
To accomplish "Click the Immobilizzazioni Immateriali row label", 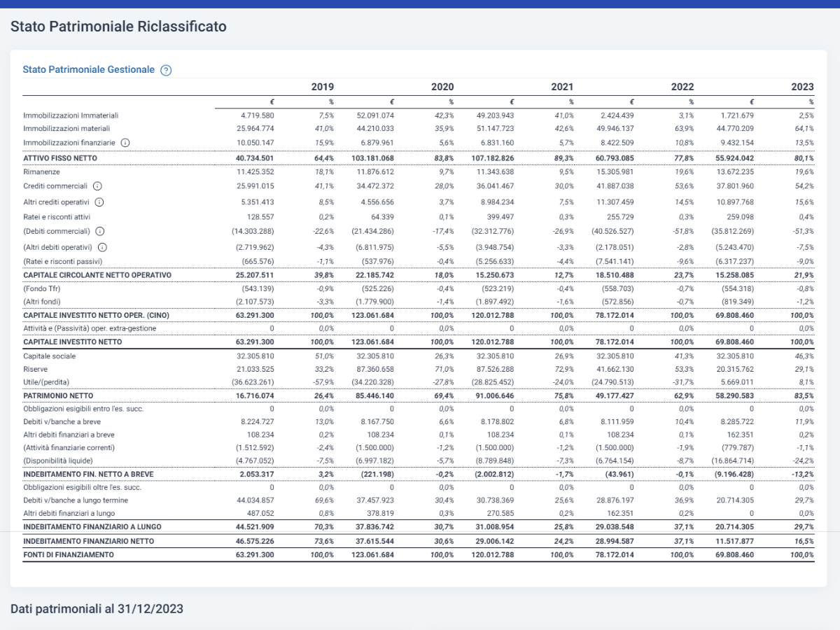I will click(x=71, y=115).
